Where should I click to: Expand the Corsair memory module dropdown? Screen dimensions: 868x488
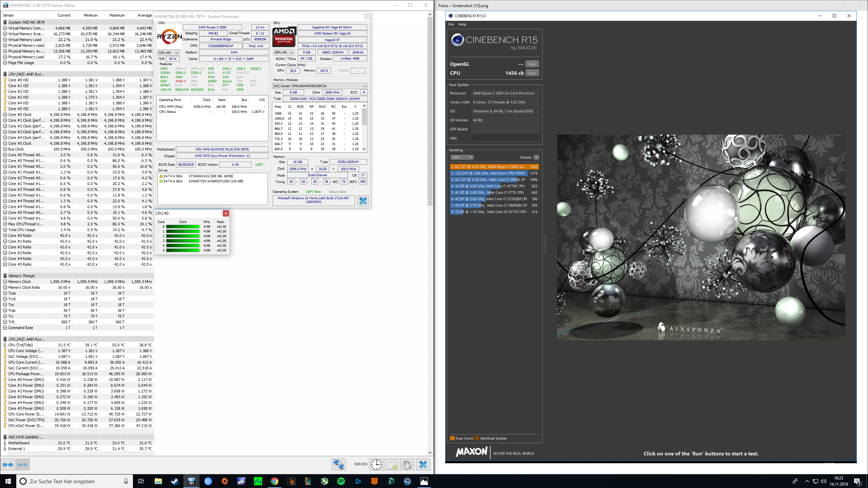point(364,86)
